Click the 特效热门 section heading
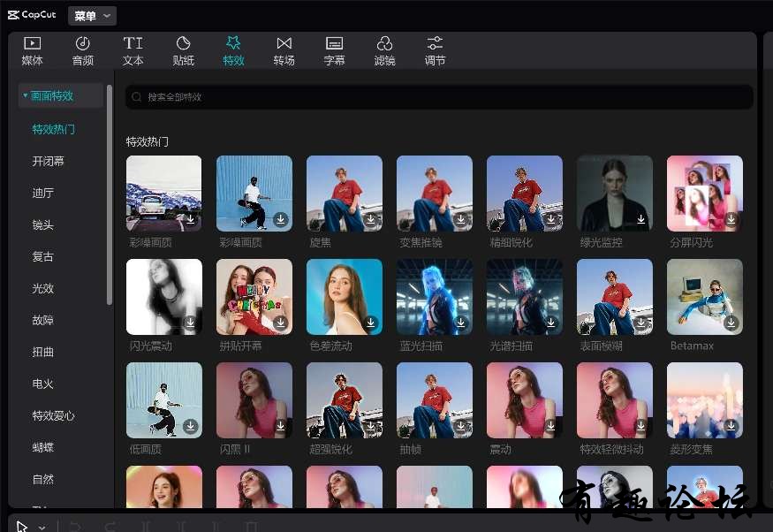This screenshot has height=532, width=773. pyautogui.click(x=147, y=142)
